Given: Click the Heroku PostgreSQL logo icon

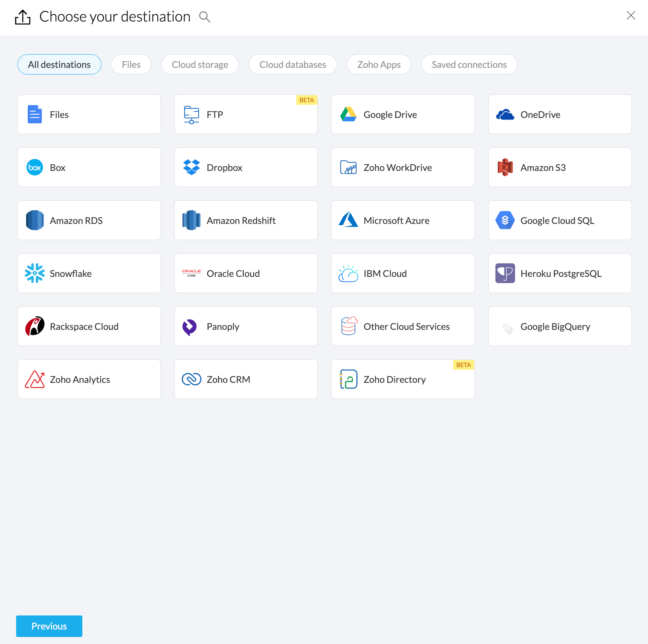Looking at the screenshot, I should 505,273.
